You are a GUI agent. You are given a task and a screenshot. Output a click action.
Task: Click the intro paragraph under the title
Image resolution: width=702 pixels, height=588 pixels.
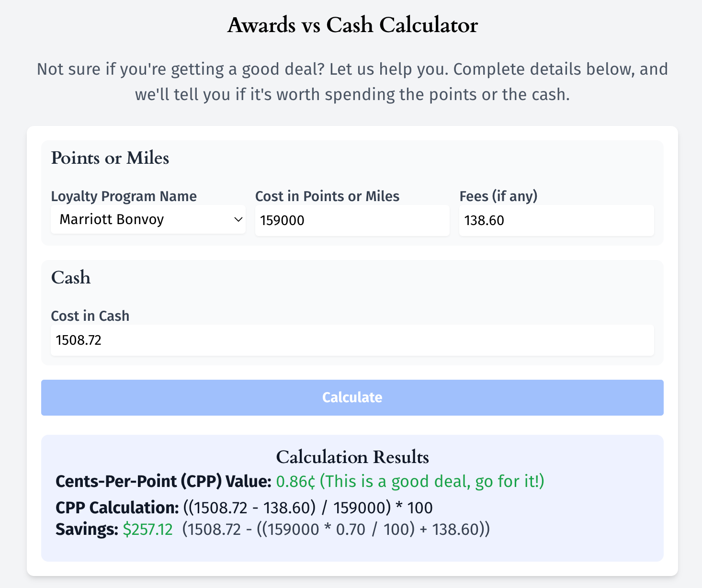tap(352, 82)
